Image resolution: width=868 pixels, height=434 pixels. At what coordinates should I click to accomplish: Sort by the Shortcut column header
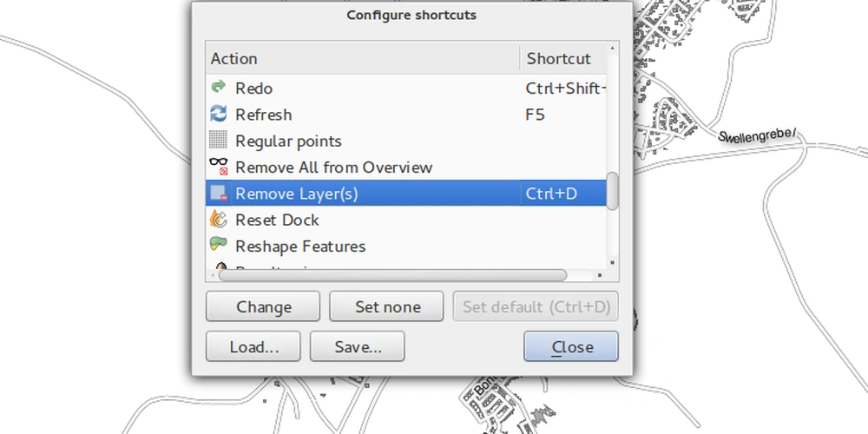point(563,58)
